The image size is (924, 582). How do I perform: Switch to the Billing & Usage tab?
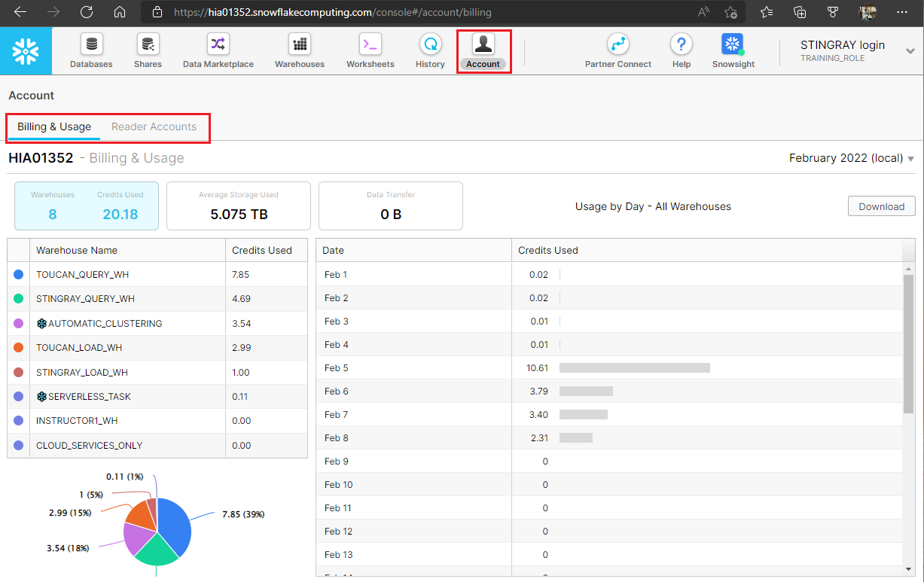54,126
